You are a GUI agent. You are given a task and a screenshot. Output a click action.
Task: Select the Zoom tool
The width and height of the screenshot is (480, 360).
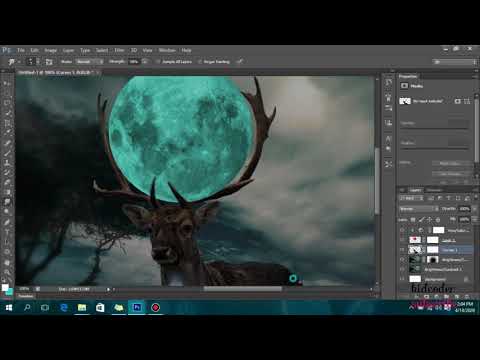point(7,272)
